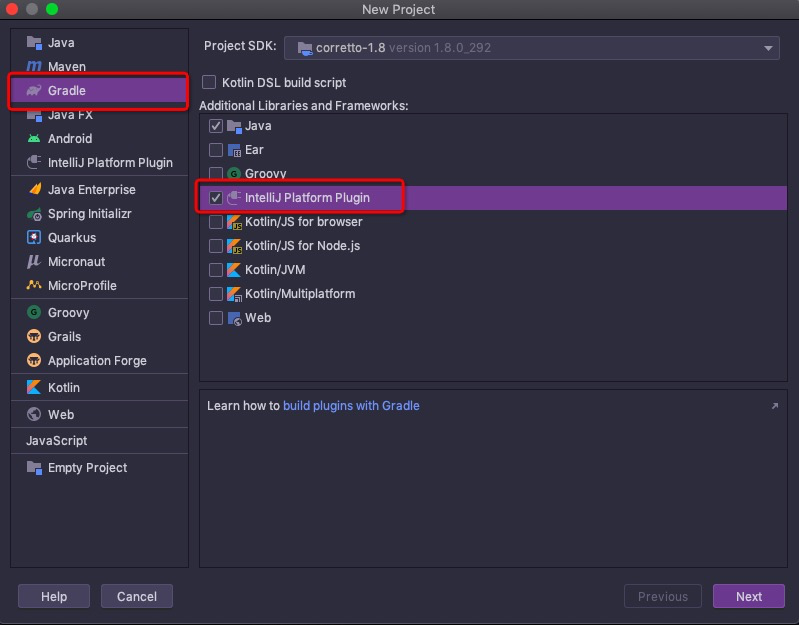Click the Gradle elephant icon
The image size is (799, 625).
point(34,90)
